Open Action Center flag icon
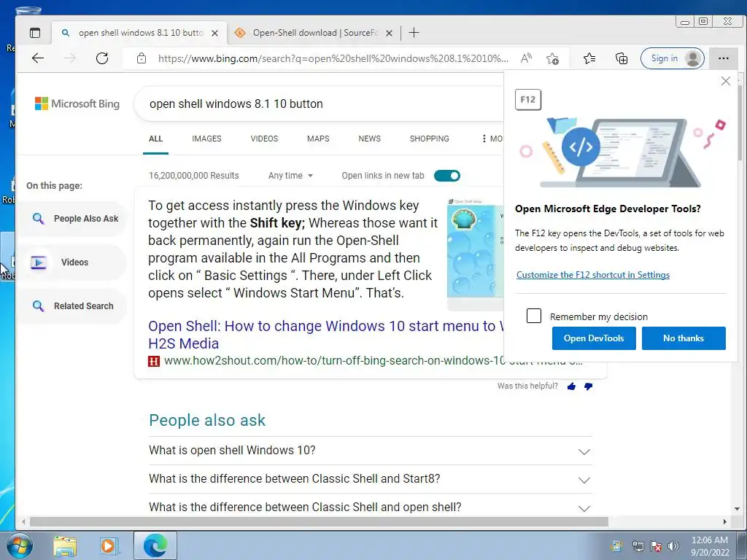The height and width of the screenshot is (560, 747). tap(656, 546)
